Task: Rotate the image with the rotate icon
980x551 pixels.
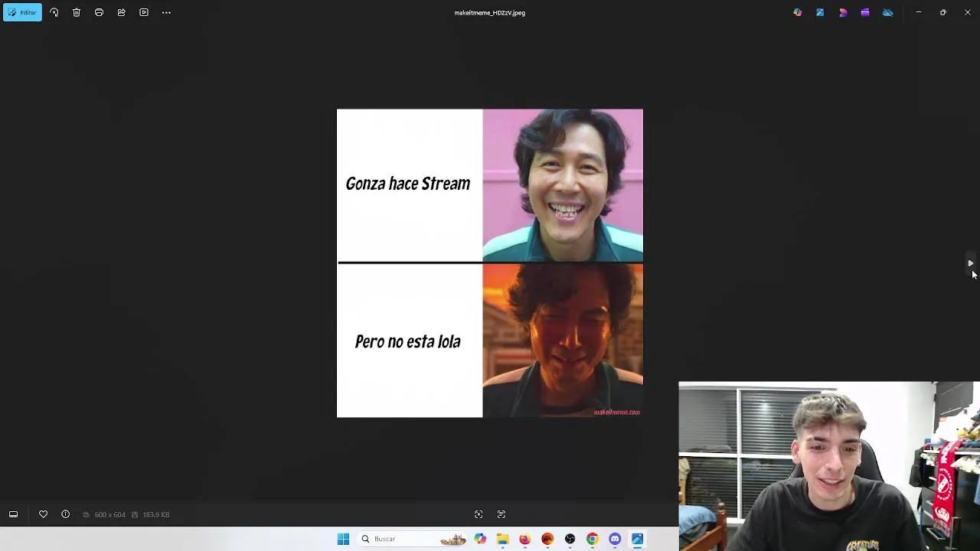Action: pyautogui.click(x=54, y=12)
